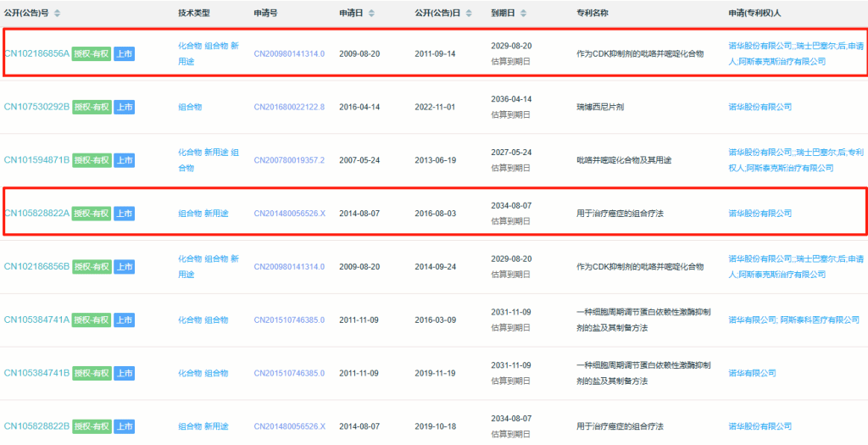Viewport: 868px width, 445px height.
Task: Click 化合物 type in CN102186856A row
Action: coord(190,46)
